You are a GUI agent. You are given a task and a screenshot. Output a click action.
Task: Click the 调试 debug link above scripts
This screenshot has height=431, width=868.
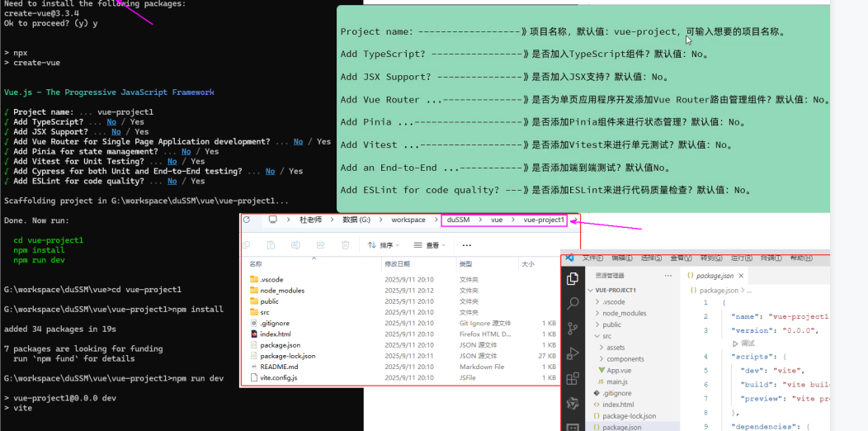point(747,343)
